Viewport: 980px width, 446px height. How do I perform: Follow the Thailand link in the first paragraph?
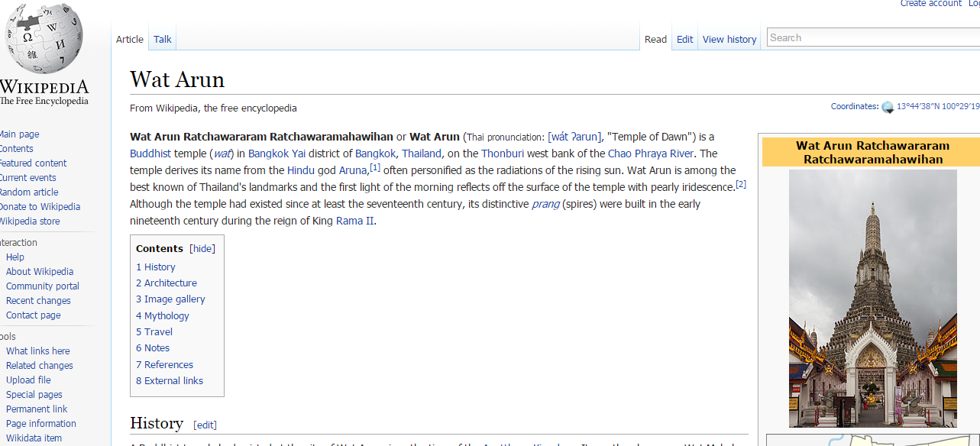pos(422,154)
